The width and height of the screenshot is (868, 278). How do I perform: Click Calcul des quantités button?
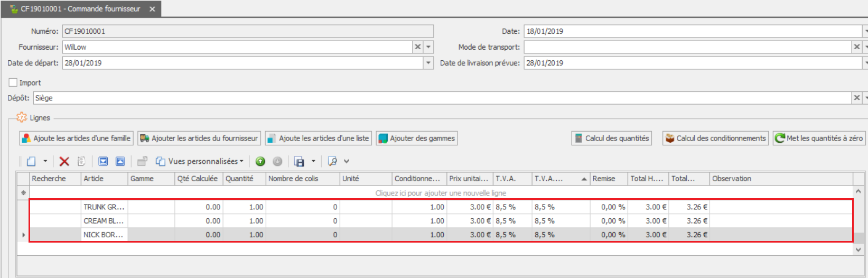click(x=611, y=138)
